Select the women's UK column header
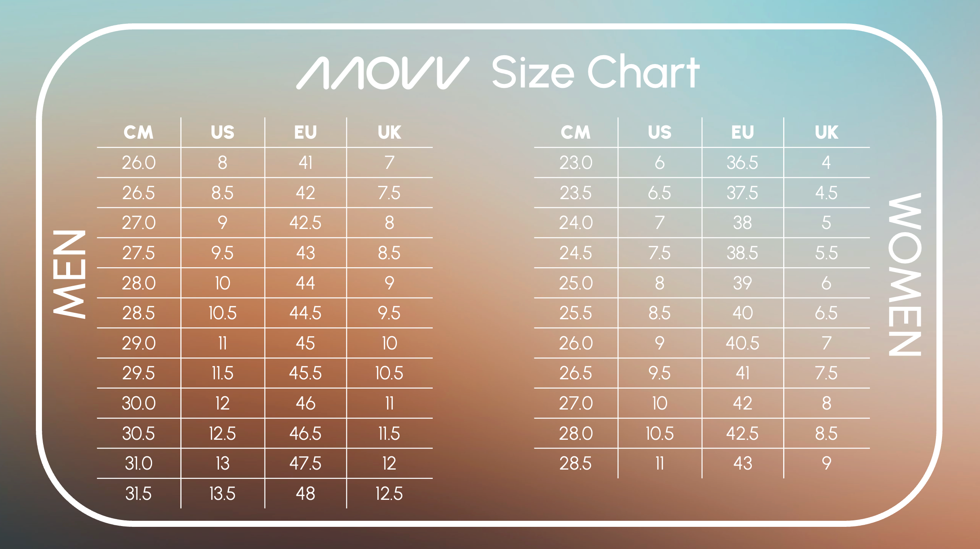The image size is (980, 549). 826,133
